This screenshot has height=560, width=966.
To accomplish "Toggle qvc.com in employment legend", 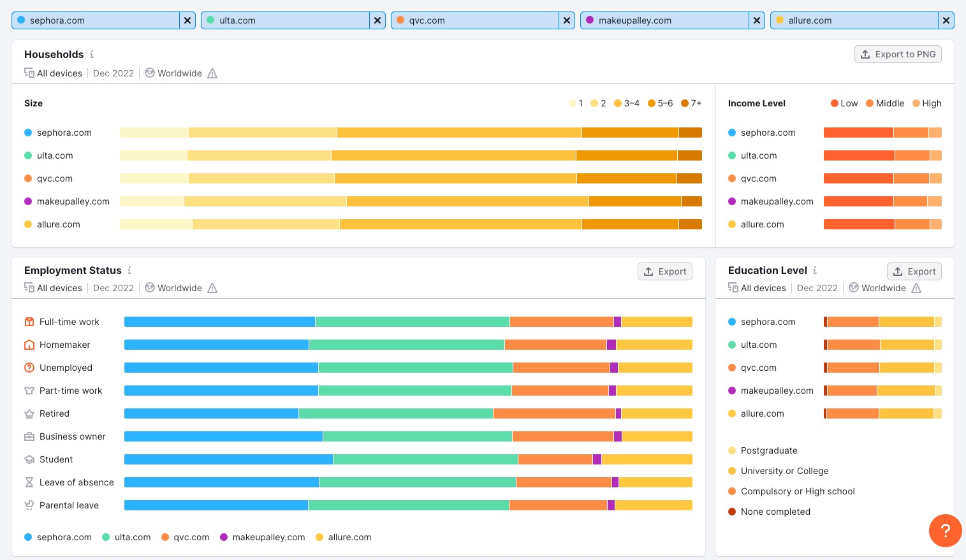I will pyautogui.click(x=186, y=537).
